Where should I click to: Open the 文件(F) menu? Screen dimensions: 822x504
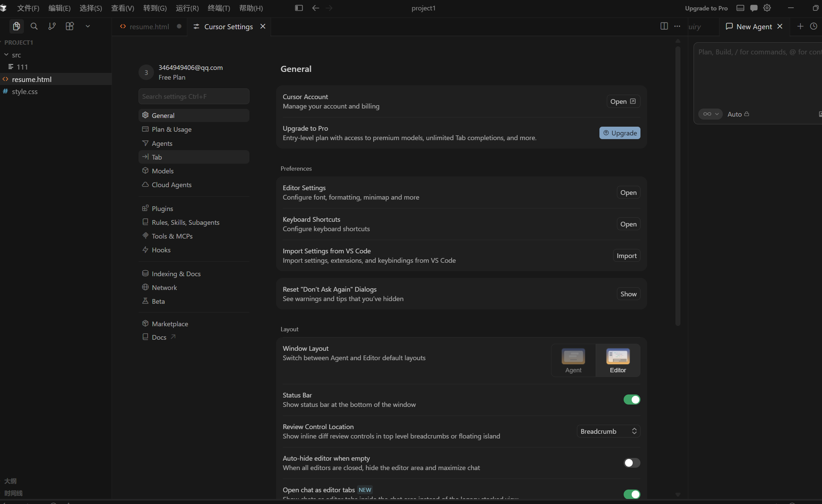(28, 8)
